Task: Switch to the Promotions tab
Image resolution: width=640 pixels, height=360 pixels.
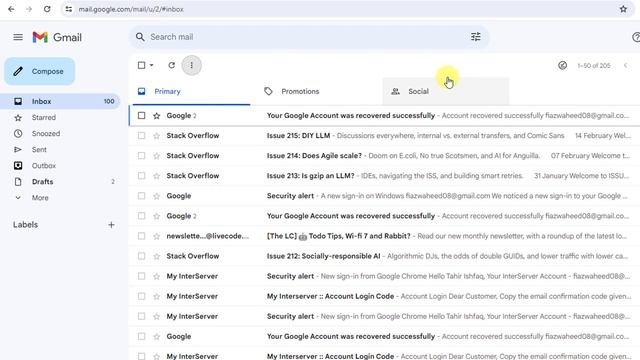Action: [318, 91]
